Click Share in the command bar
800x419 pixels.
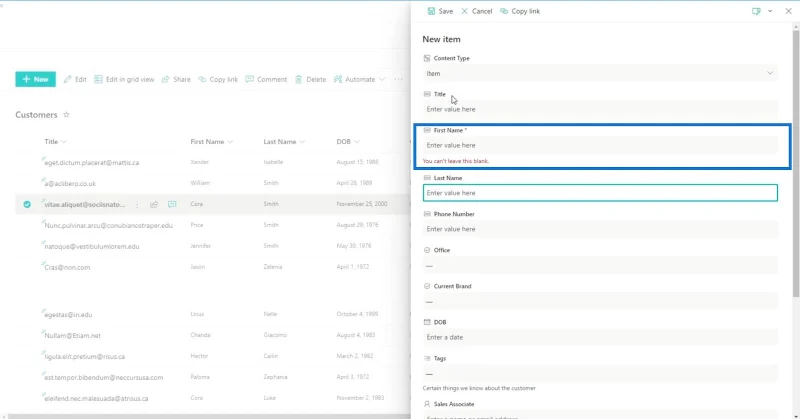pos(176,80)
